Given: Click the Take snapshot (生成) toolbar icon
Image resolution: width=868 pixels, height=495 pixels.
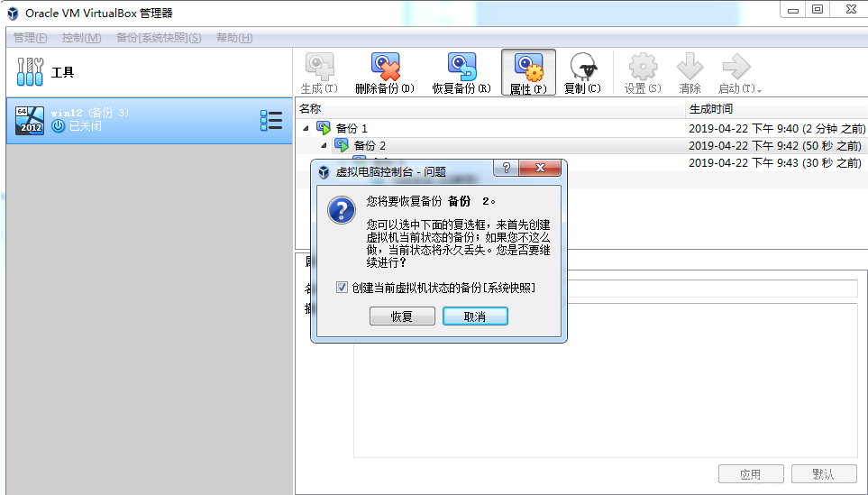Looking at the screenshot, I should point(318,68).
